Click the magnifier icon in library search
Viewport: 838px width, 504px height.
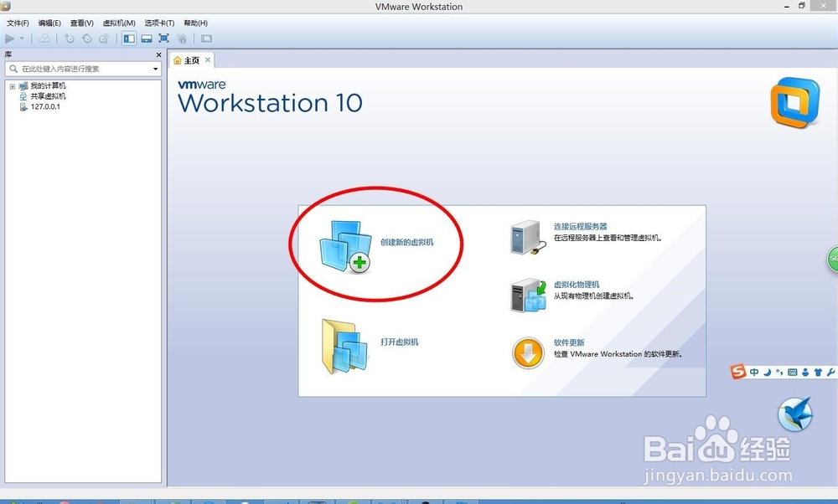click(x=13, y=69)
